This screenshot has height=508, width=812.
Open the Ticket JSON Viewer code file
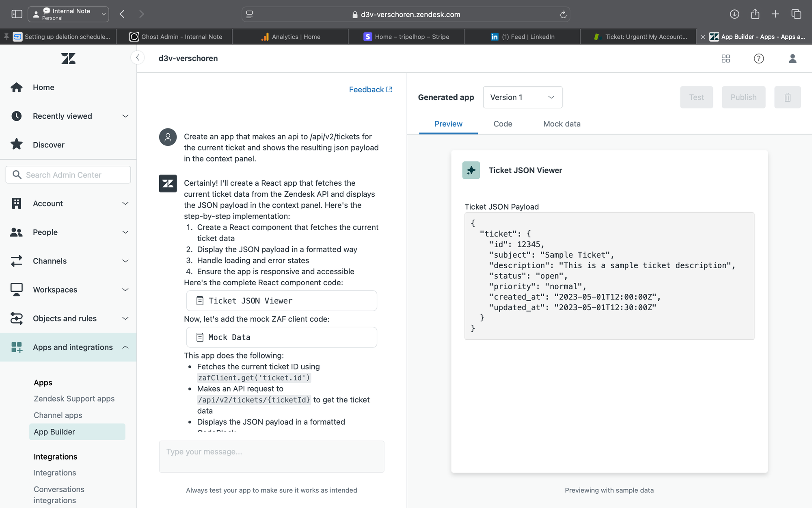281,301
